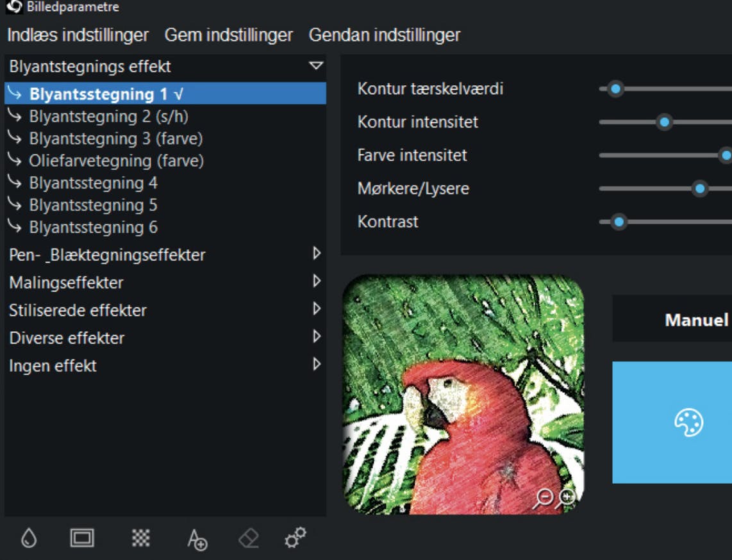Viewport: 732px width, 560px height.
Task: Select Oliefarvetegning (farve) effect
Action: click(x=165, y=161)
